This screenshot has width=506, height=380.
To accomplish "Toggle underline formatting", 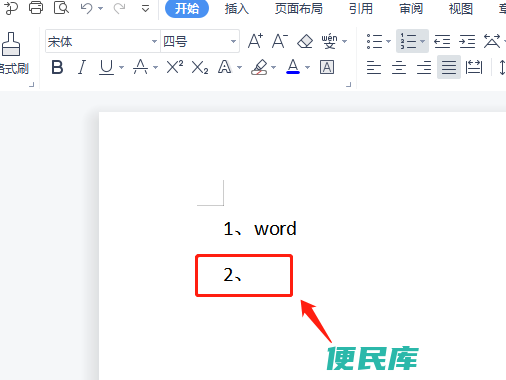I will [106, 67].
